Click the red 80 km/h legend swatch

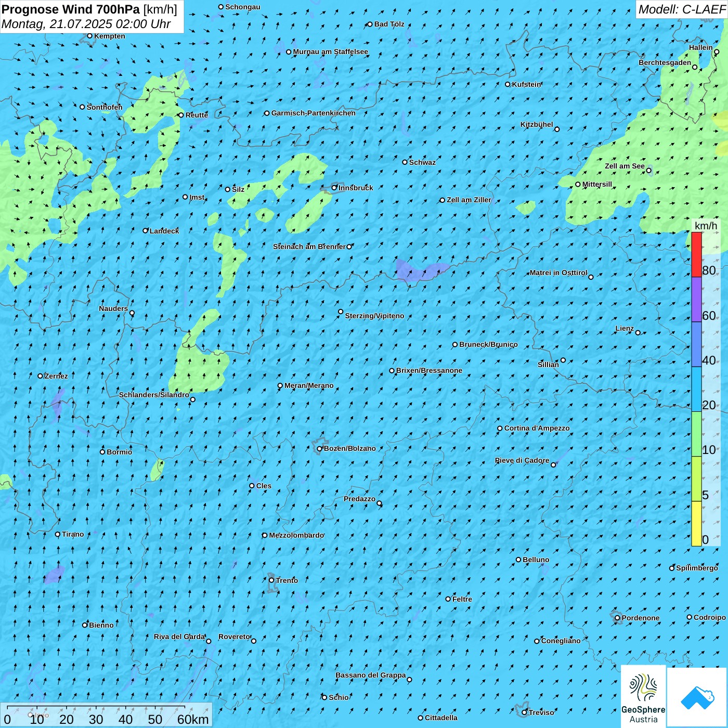pos(696,254)
